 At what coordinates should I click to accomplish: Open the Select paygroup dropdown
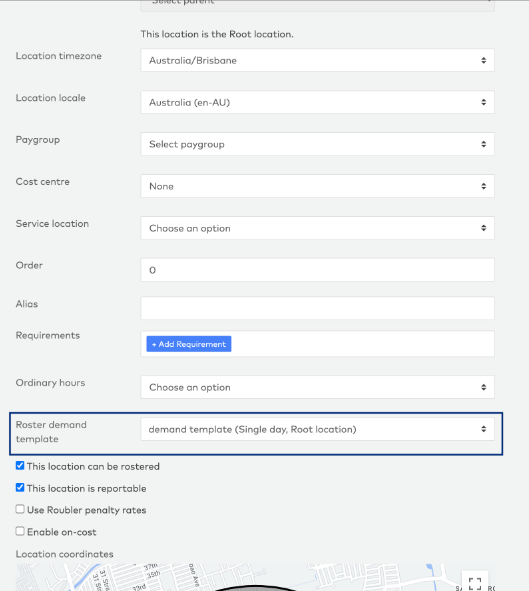pos(317,144)
